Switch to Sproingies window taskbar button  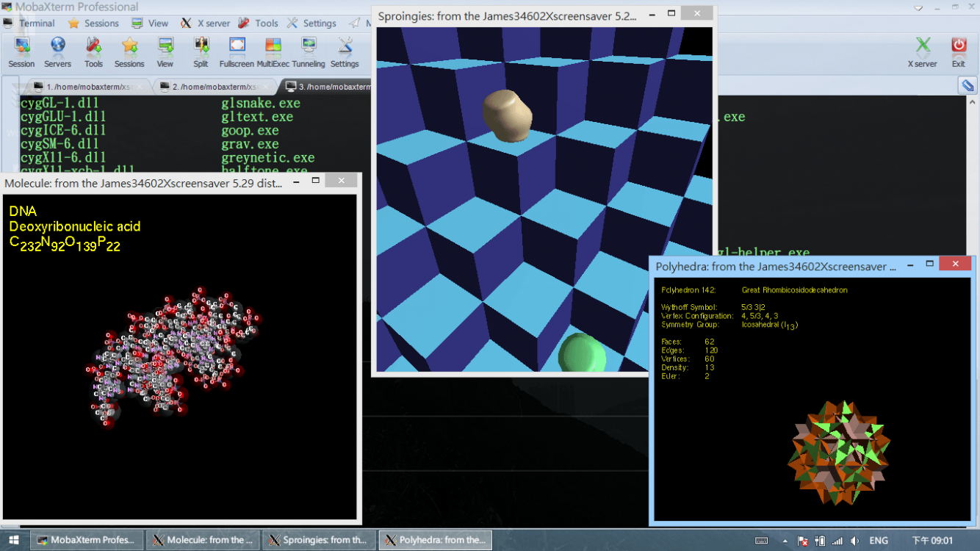coord(319,540)
